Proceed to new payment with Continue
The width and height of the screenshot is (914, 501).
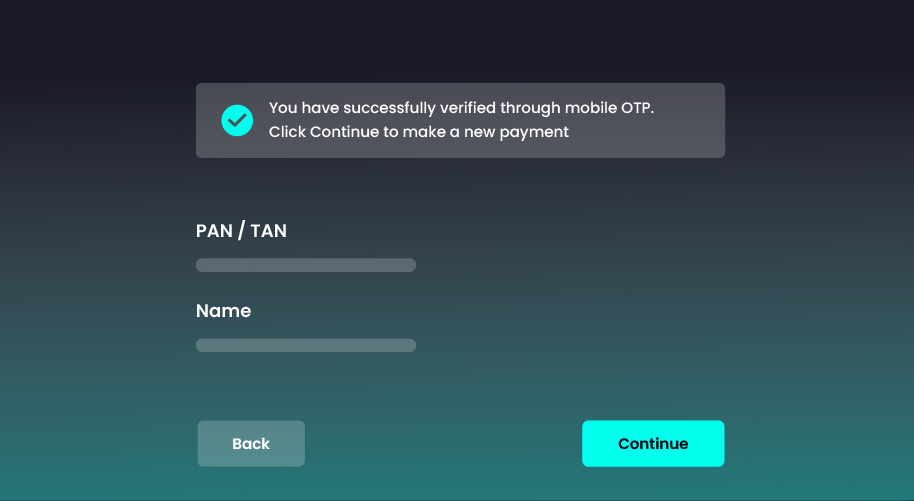coord(653,444)
